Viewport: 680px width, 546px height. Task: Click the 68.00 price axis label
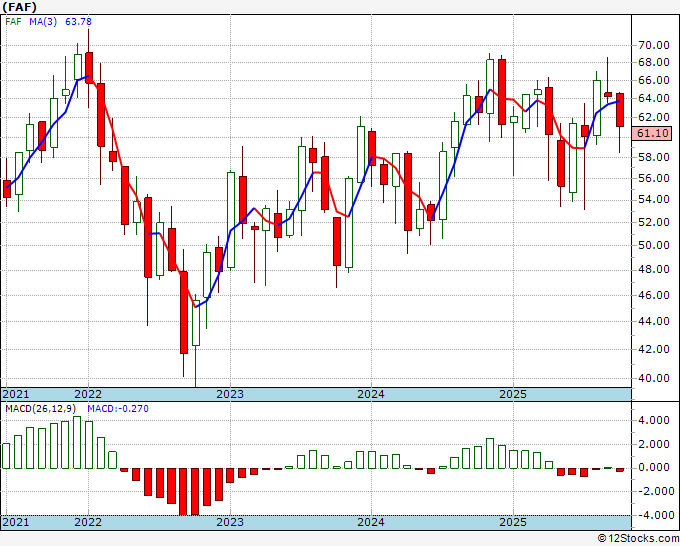pos(653,62)
